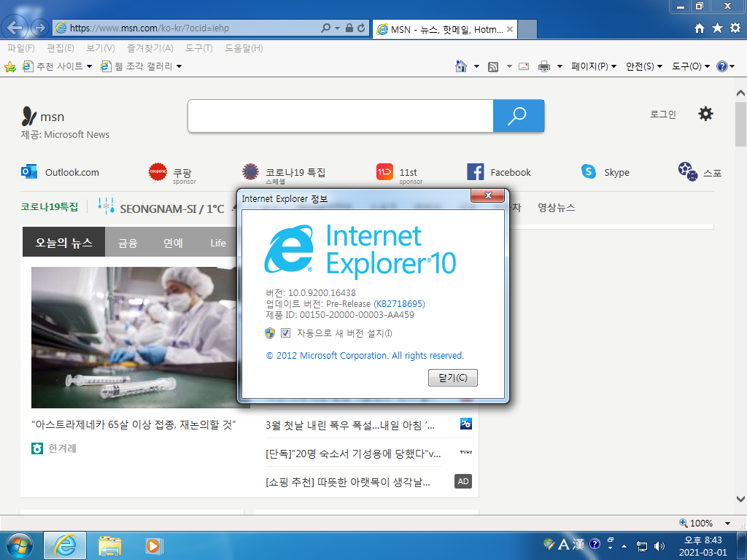Open the 파일(F) menu
The height and width of the screenshot is (560, 747).
point(21,48)
